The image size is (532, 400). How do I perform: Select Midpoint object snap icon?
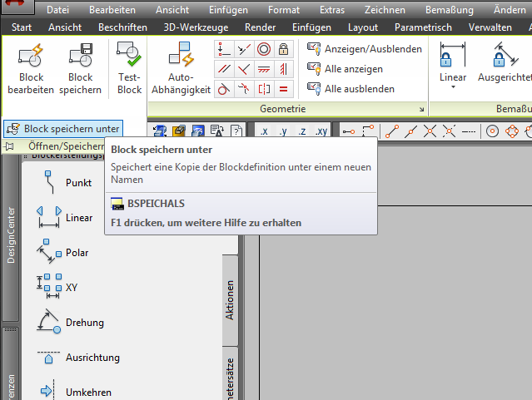411,131
